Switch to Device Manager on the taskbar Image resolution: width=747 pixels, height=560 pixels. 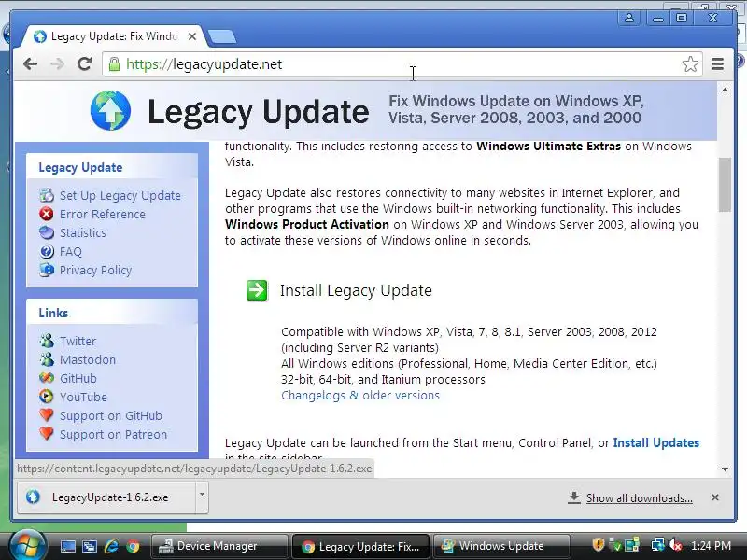[219, 546]
